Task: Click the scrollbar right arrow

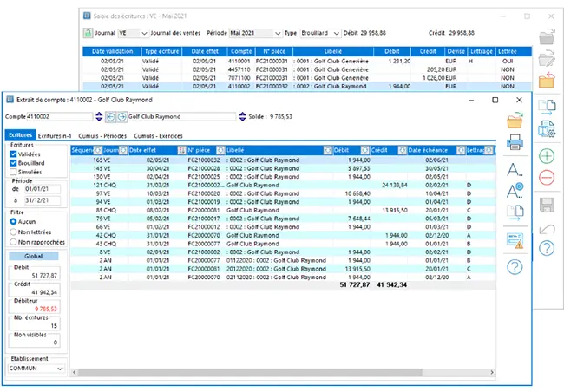Action: click(x=492, y=372)
